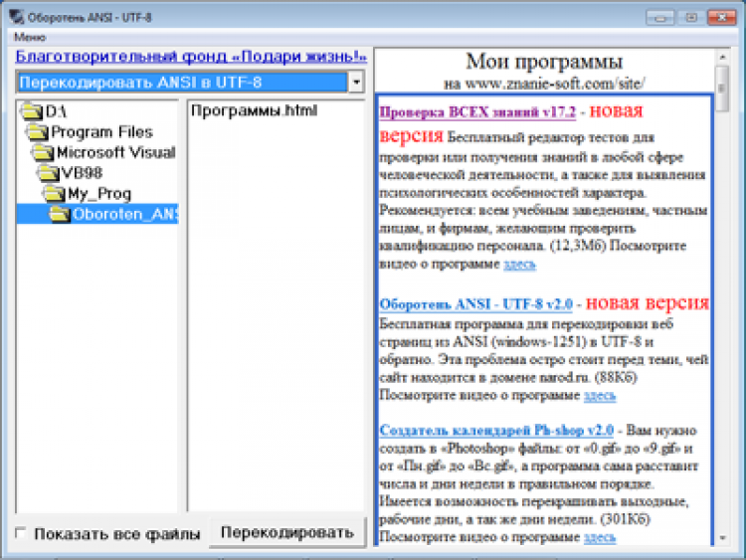The height and width of the screenshot is (560, 746).
Task: Click «здесь» video link under Проверка знаний
Action: pos(519,264)
